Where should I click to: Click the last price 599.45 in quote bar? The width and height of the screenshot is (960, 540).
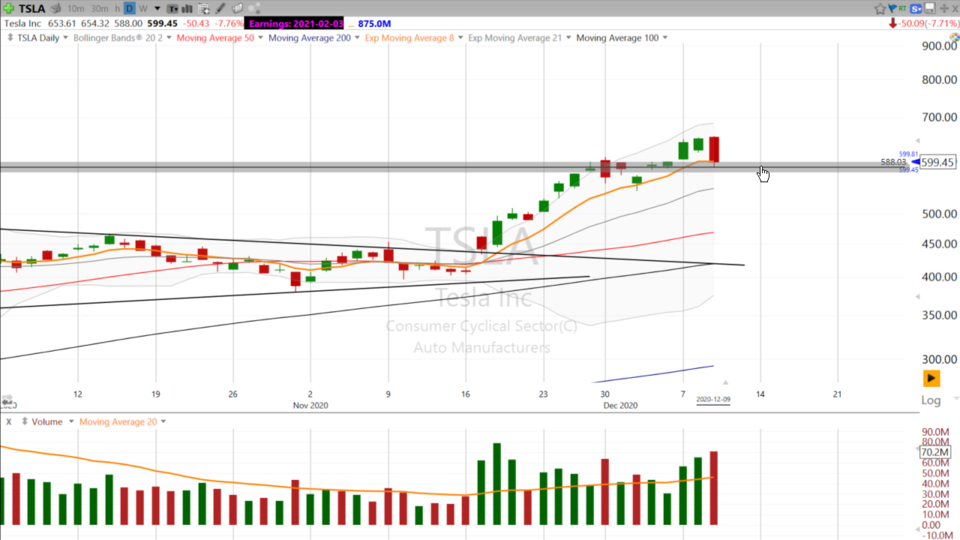(x=162, y=23)
